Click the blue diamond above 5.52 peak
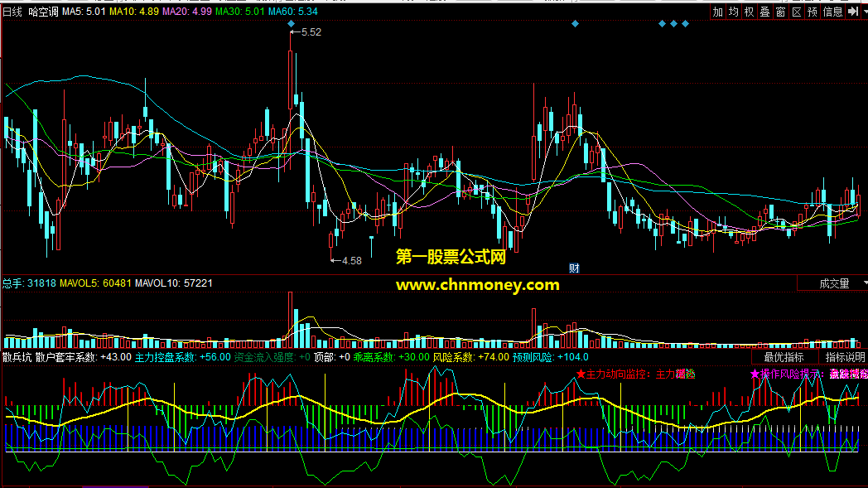This screenshot has height=488, width=868. pyautogui.click(x=292, y=24)
